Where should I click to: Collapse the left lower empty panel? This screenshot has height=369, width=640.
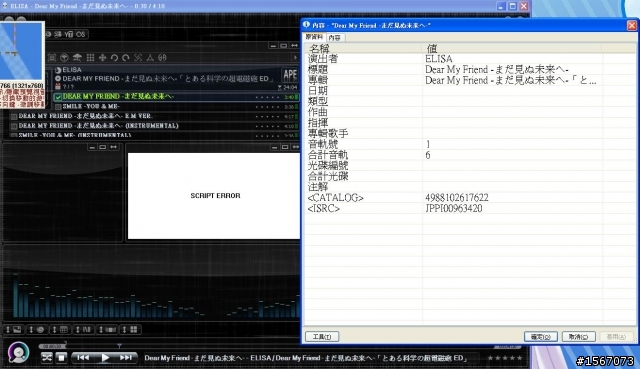pos(92,147)
